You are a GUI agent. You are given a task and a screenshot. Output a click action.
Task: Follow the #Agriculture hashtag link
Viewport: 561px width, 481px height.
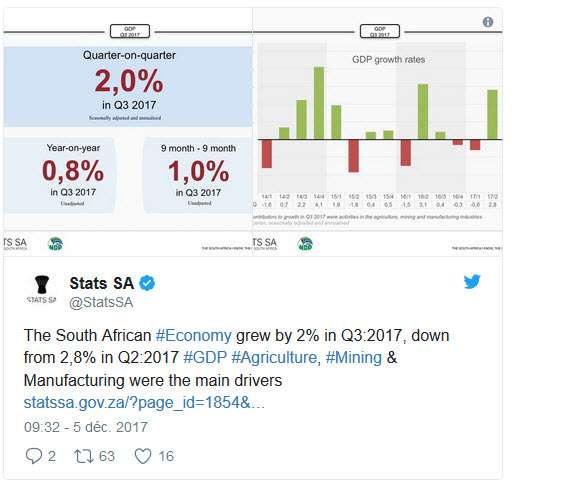[x=274, y=358]
